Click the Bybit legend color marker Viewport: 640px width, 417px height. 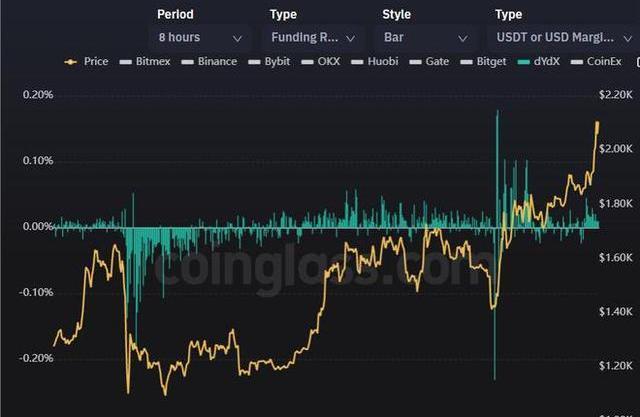256,62
